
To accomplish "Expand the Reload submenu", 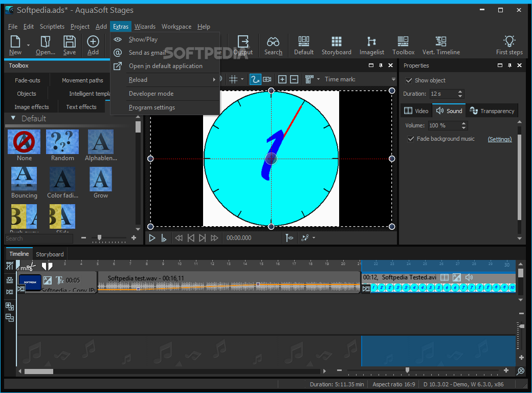I will (214, 80).
